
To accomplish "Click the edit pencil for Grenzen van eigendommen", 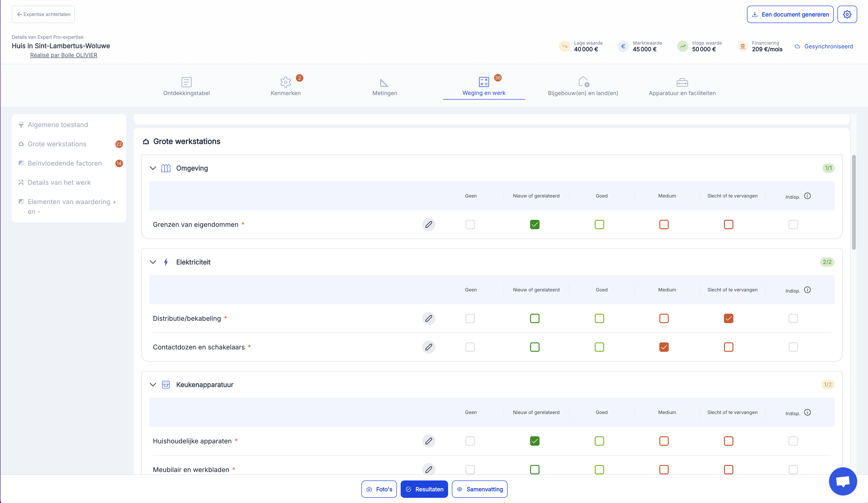I will click(x=429, y=224).
